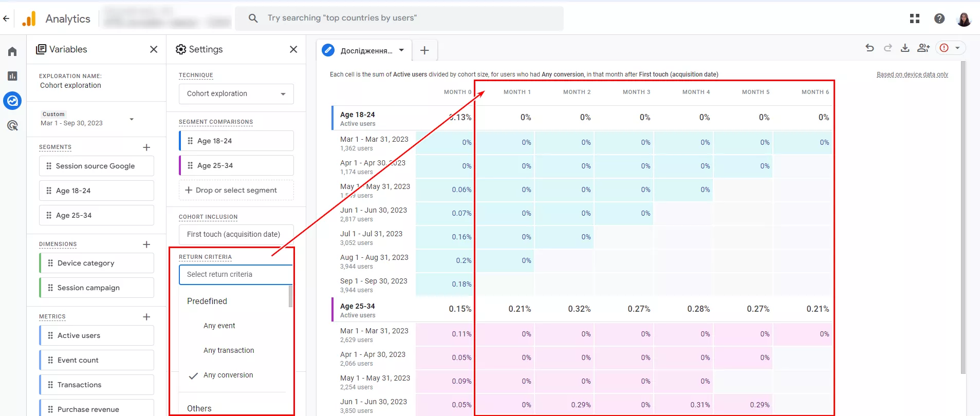This screenshot has height=416, width=980.
Task: Open the help question mark icon
Action: tap(939, 18)
